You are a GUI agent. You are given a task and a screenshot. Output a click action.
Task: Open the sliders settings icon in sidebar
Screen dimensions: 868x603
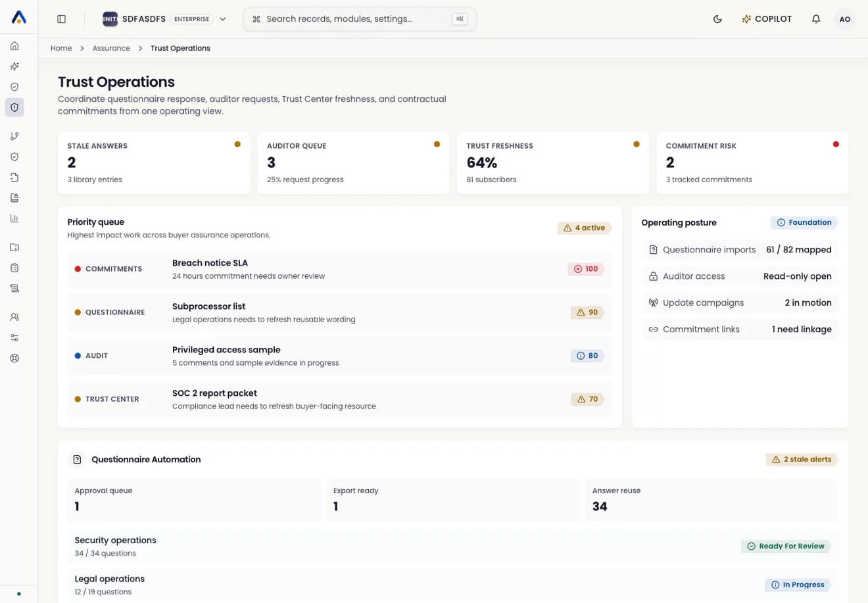(14, 337)
